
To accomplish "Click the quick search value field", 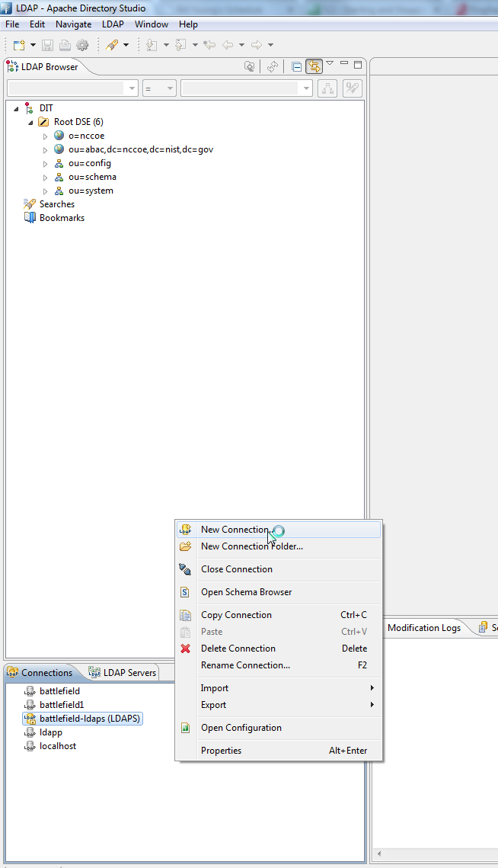I will [247, 88].
